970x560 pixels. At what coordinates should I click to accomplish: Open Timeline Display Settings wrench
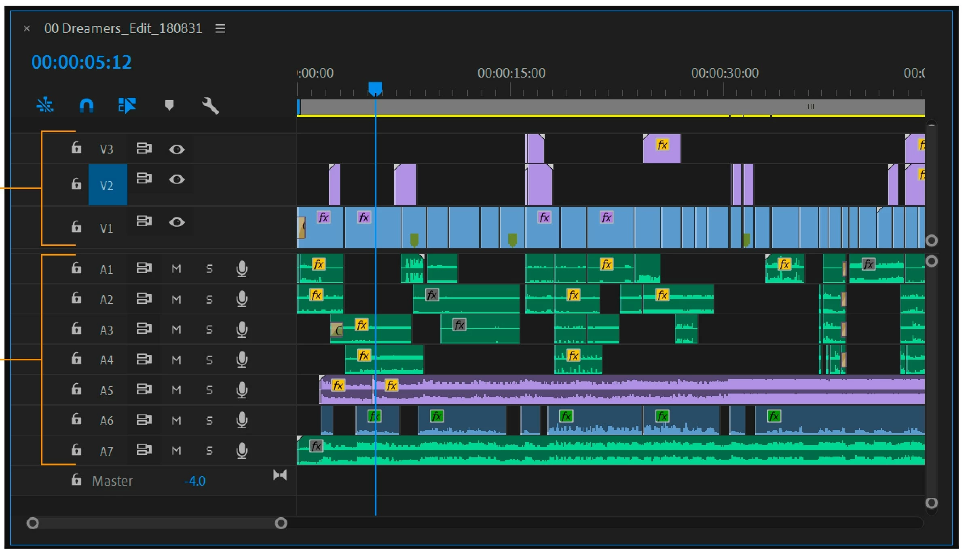point(210,106)
